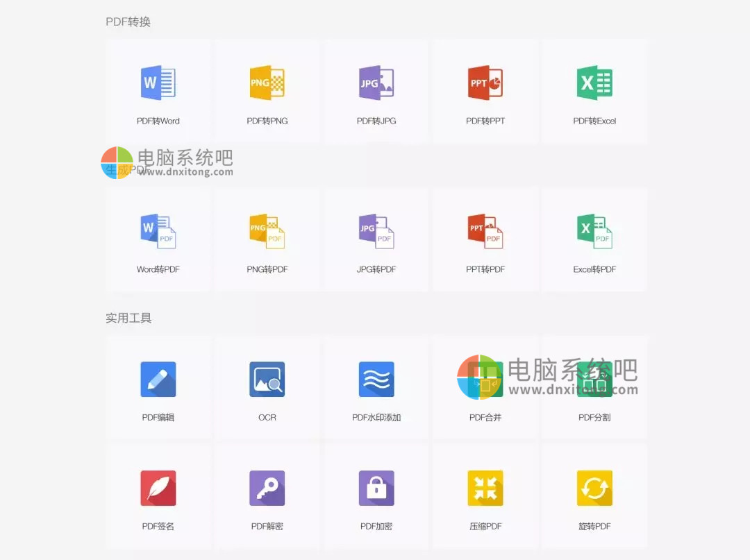Screen dimensions: 750x560
Task: Click the PDF转JPG converter icon
Action: (x=376, y=83)
